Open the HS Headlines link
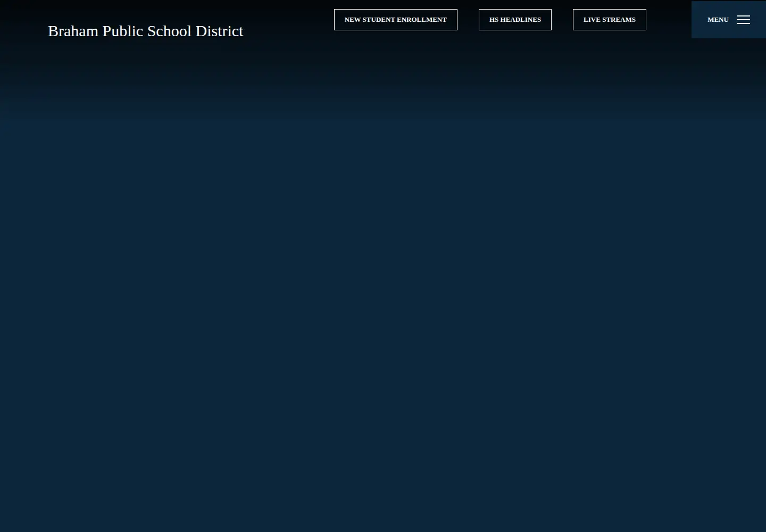 515,20
